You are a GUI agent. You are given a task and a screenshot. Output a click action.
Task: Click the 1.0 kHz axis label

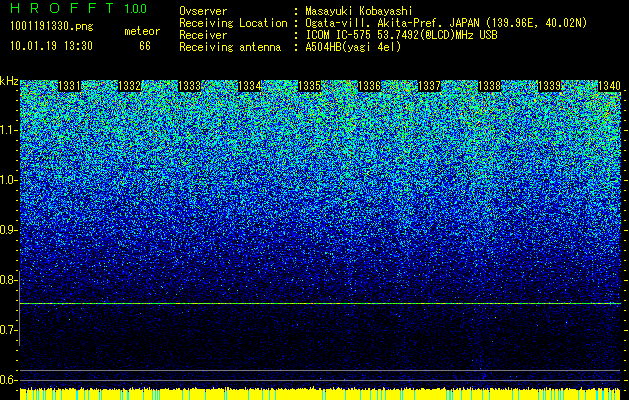7,180
